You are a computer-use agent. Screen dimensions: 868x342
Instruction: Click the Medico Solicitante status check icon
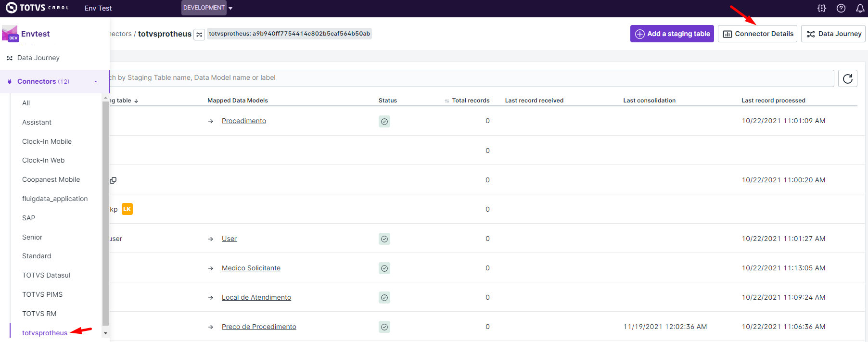coord(384,268)
